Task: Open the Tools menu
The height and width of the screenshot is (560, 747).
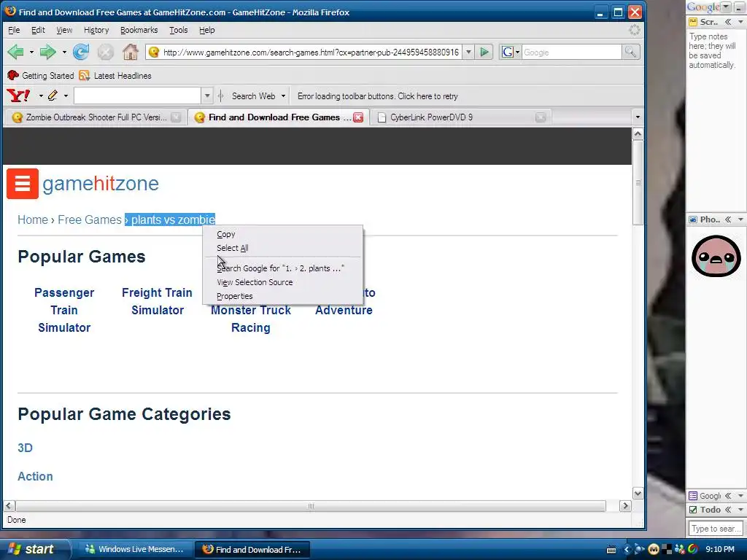Action: tap(179, 30)
